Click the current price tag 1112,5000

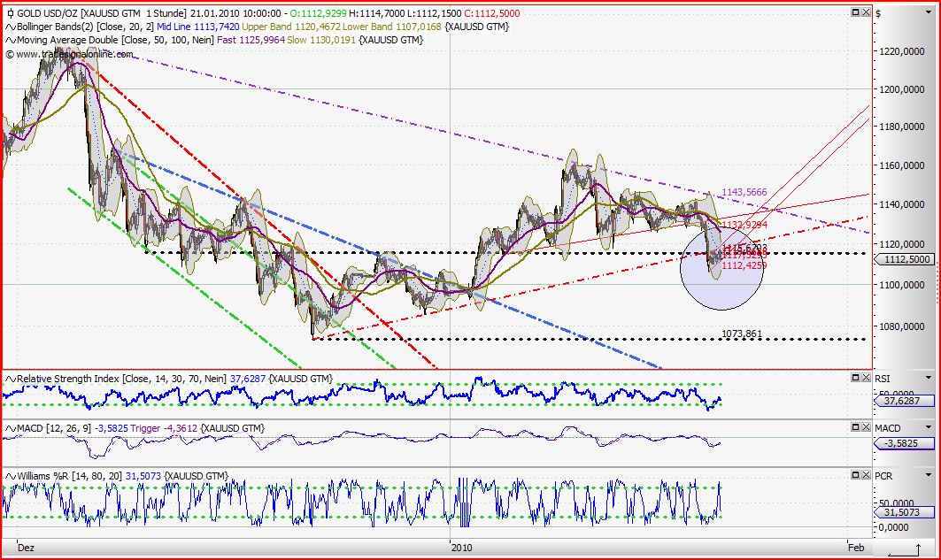[904, 259]
